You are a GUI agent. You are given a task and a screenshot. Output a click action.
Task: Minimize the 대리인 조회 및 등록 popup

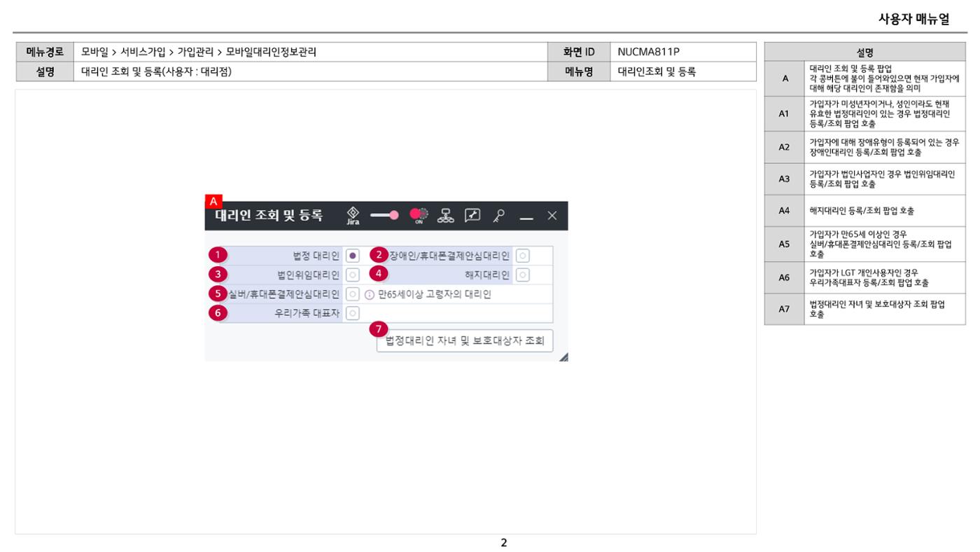(x=526, y=217)
